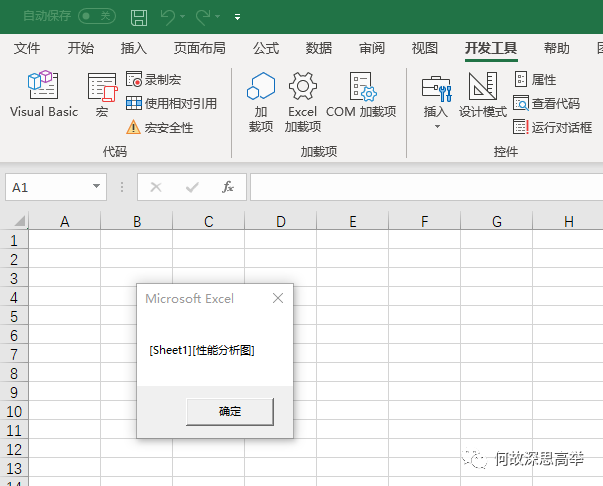
Task: Open the 加载项 add-ins store icon
Action: point(261,102)
